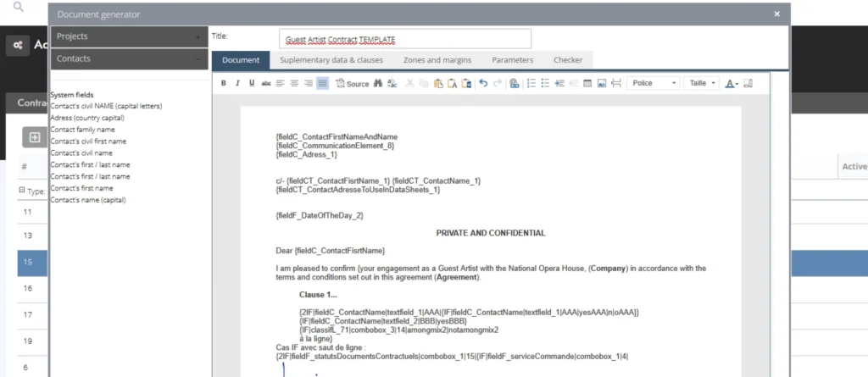Switch editor to Source view
The height and width of the screenshot is (377, 868).
352,84
